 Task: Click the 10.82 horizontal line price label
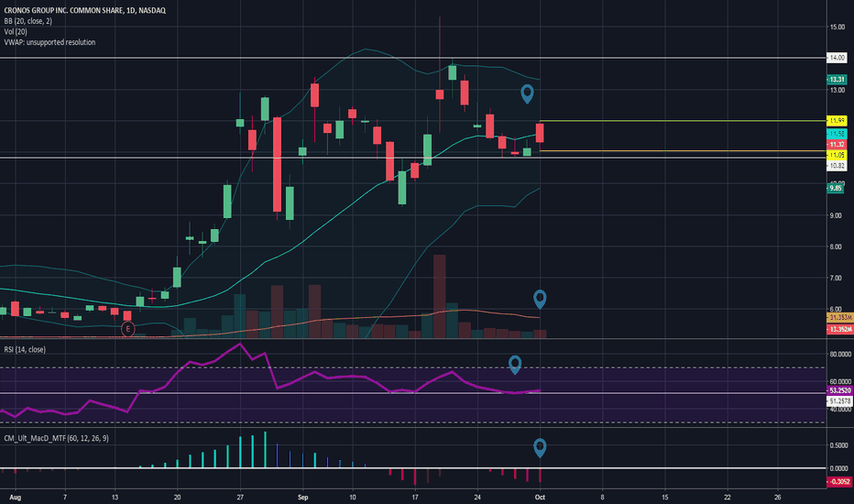(838, 166)
